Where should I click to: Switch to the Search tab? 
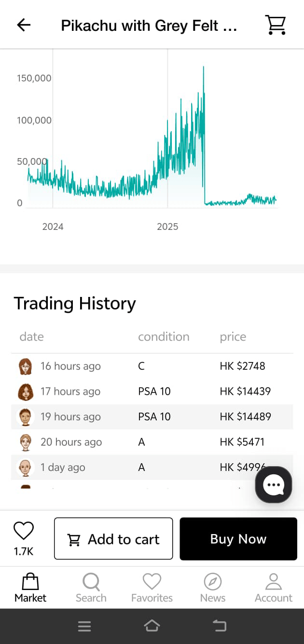pyautogui.click(x=91, y=588)
